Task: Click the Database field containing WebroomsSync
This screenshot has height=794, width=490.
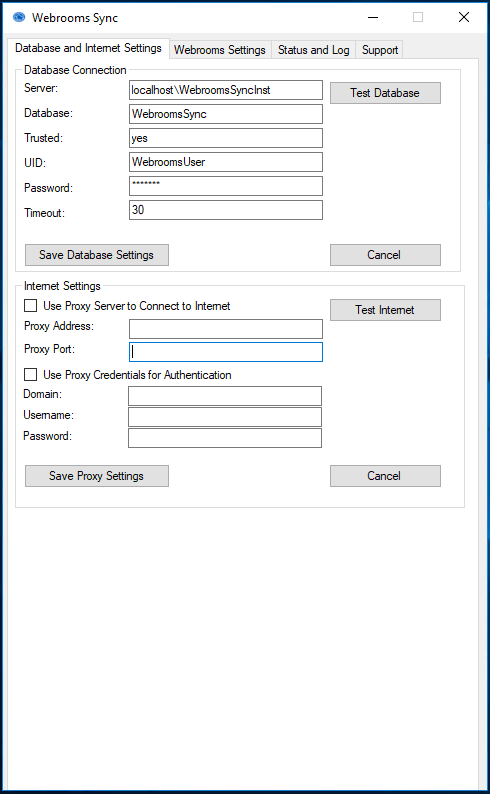Action: click(x=226, y=114)
